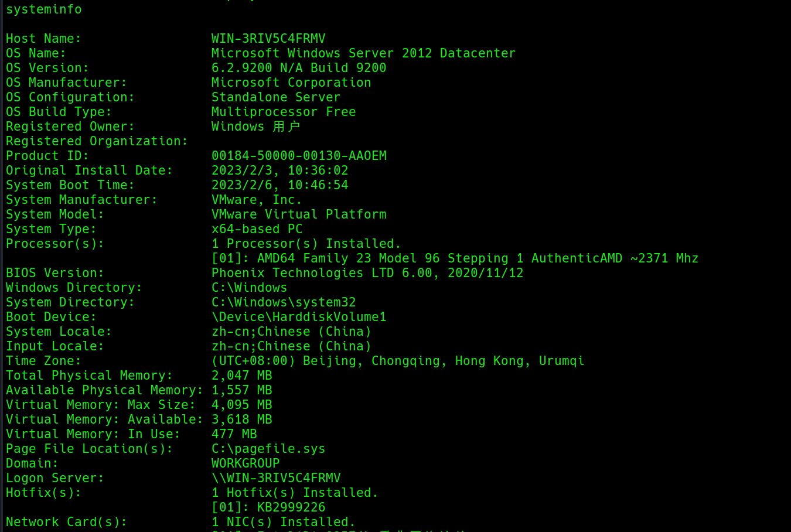791x532 pixels.
Task: Click the C:\pagefile.sys location text
Action: pyautogui.click(x=268, y=449)
